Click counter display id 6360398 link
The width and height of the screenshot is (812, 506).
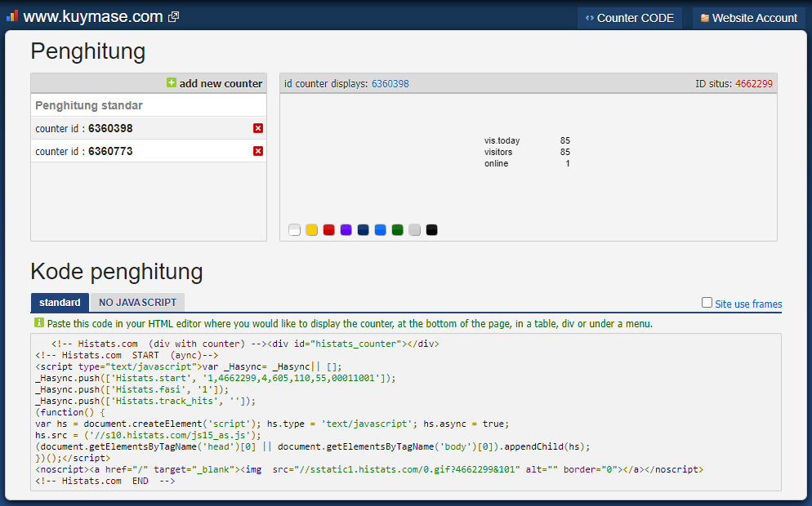click(x=390, y=84)
